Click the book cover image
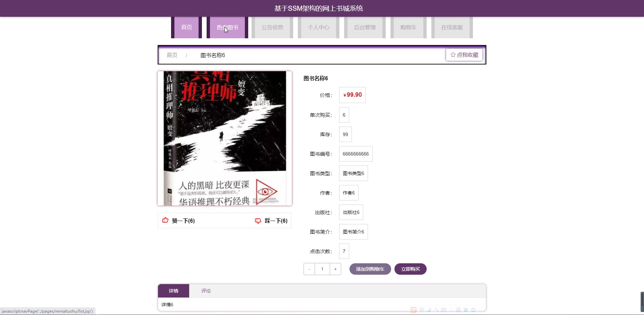 click(225, 138)
